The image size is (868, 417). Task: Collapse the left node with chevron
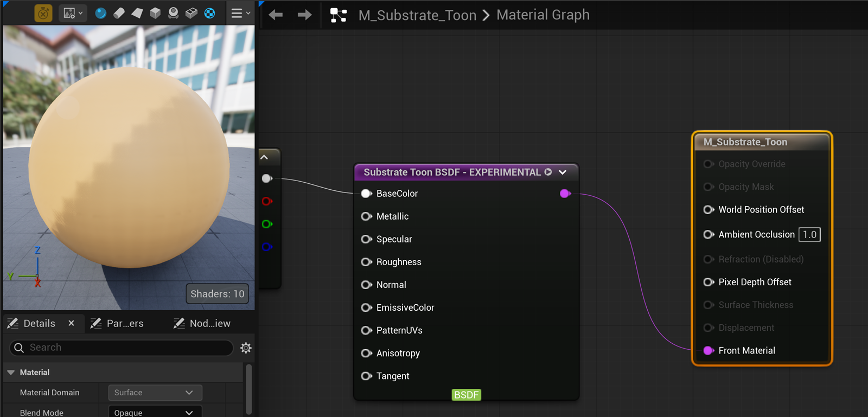coord(264,157)
